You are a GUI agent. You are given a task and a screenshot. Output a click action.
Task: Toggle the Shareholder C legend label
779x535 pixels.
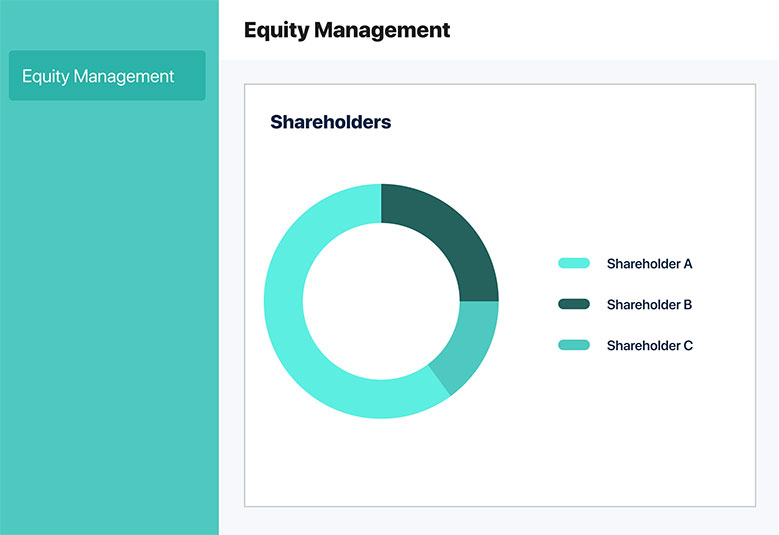(x=650, y=345)
